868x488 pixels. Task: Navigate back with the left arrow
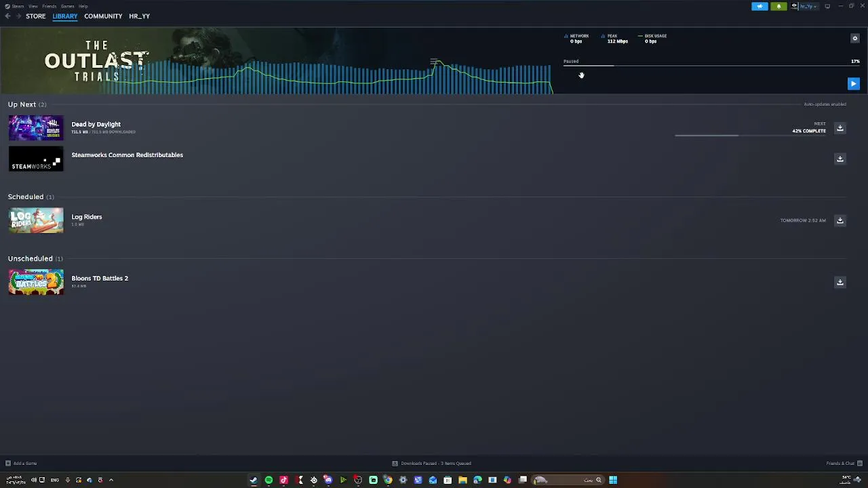click(x=7, y=16)
